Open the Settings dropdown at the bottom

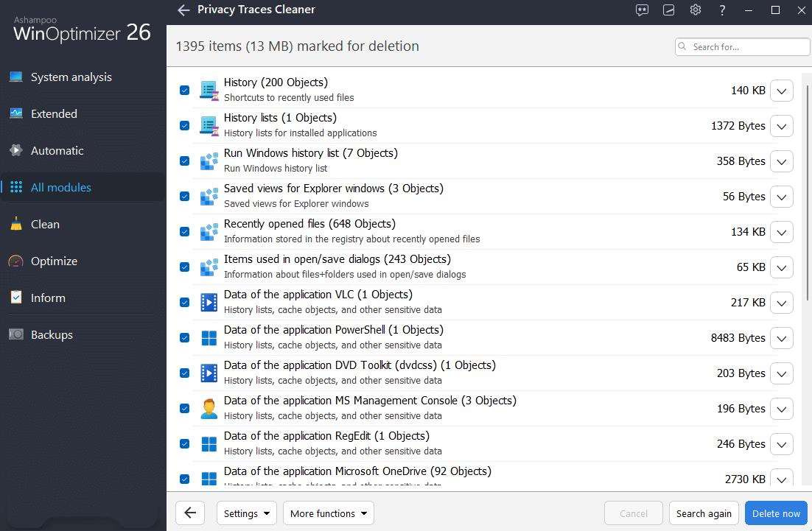(x=246, y=513)
